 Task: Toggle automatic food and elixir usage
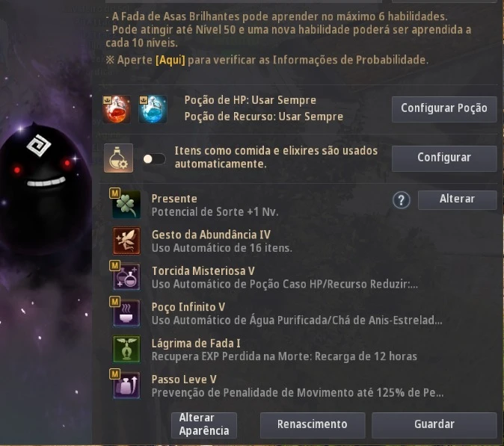(154, 159)
